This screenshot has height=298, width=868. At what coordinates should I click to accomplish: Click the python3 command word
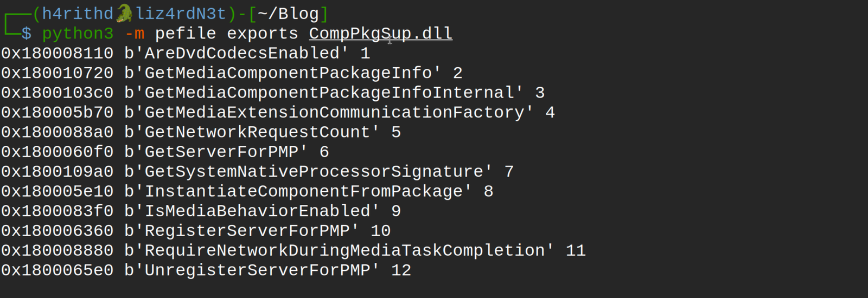click(78, 34)
